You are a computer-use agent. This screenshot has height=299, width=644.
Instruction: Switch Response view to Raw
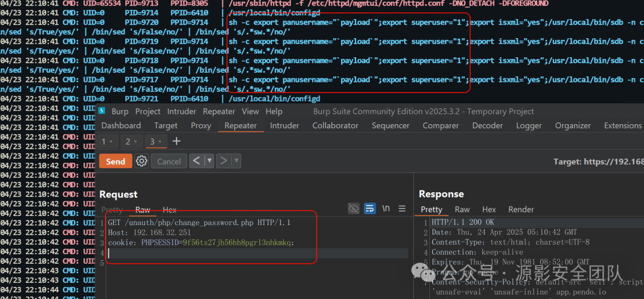[462, 209]
